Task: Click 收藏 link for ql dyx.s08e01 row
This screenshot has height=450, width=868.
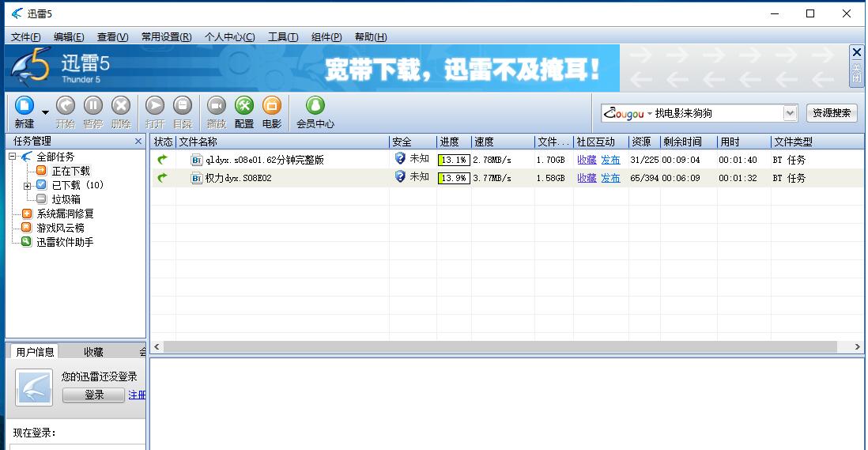Action: (x=587, y=160)
